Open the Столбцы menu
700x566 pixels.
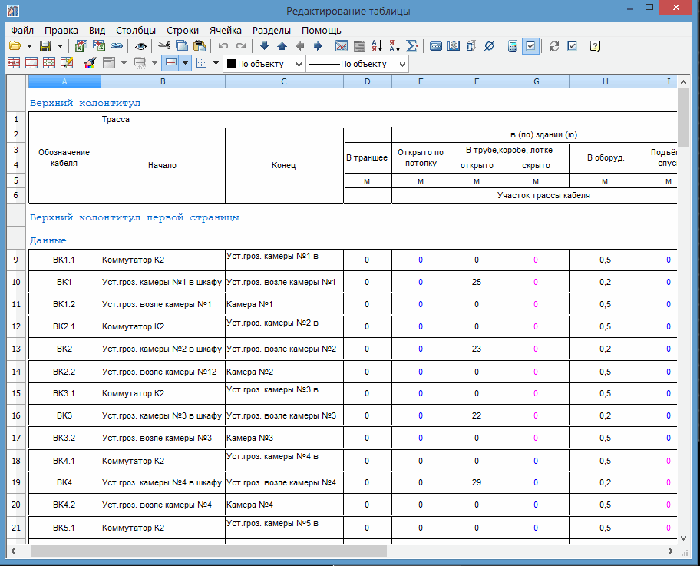(x=135, y=30)
